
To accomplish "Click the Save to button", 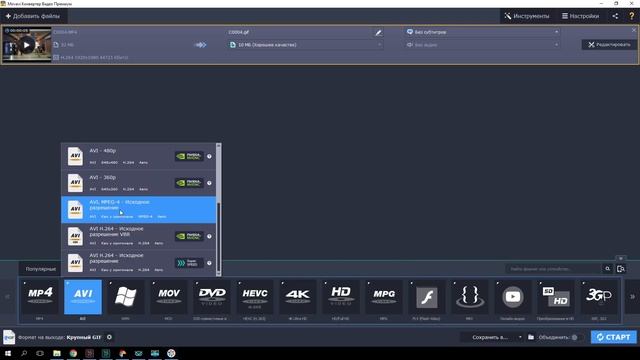I will tap(490, 337).
